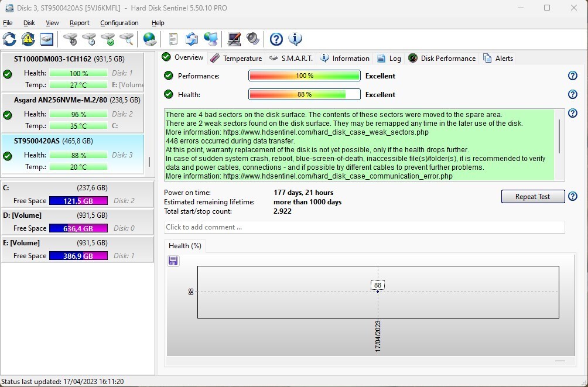Start the disk test icon with clock
The height and width of the screenshot is (387, 588).
tap(89, 39)
